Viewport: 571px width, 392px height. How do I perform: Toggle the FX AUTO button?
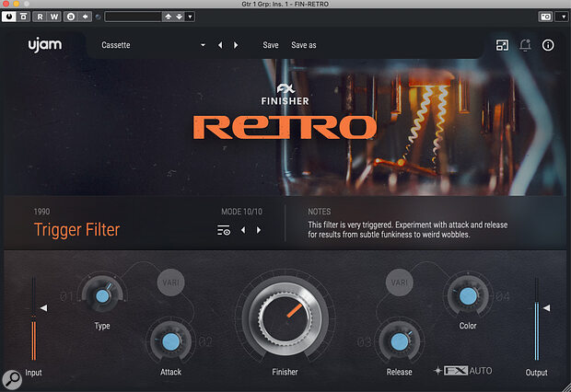click(x=463, y=371)
